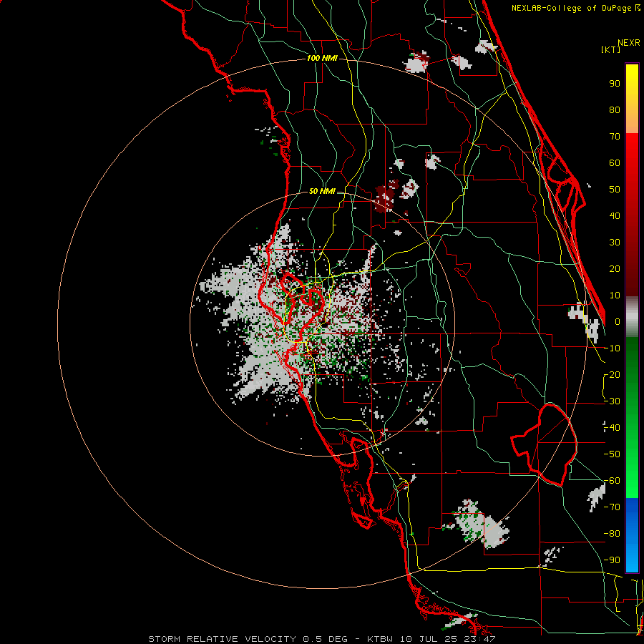644x644 pixels.
Task: Select the 70 value on the velocity scale
Action: click(615, 137)
